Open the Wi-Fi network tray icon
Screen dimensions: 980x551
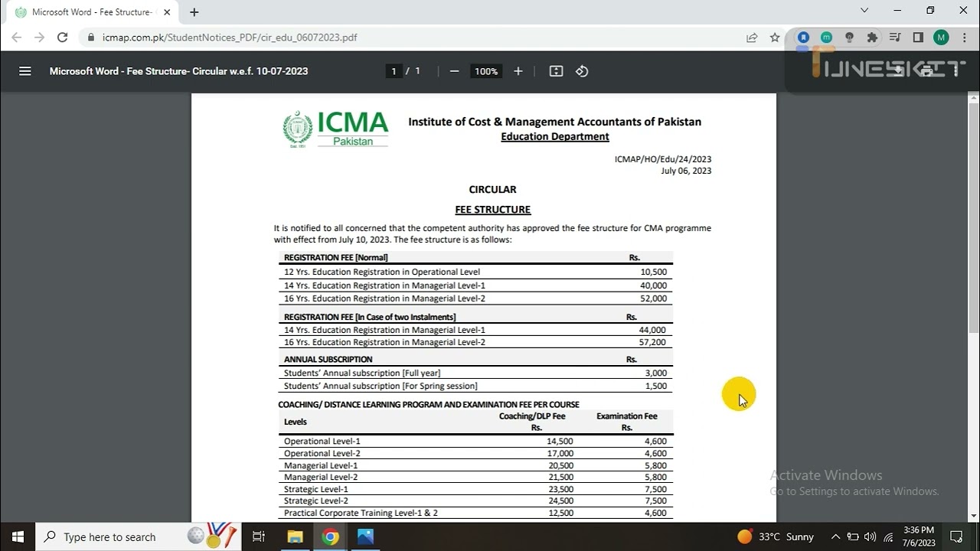pyautogui.click(x=888, y=536)
